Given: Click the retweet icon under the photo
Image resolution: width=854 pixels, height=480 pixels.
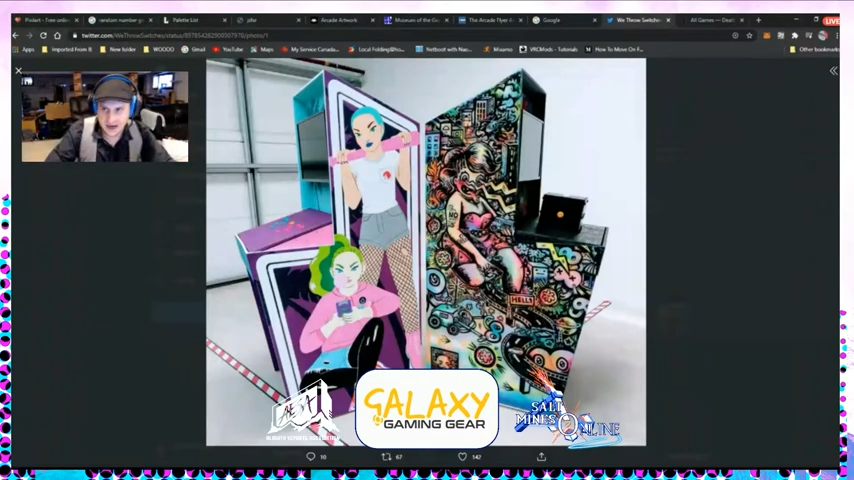Looking at the screenshot, I should click(x=386, y=457).
